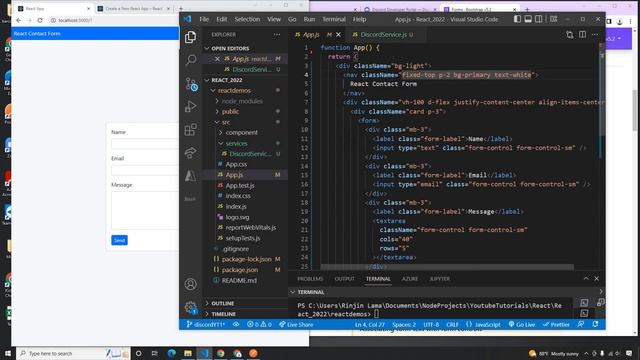Click the split editor right icon
This screenshot has height=360, width=640.
(582, 35)
